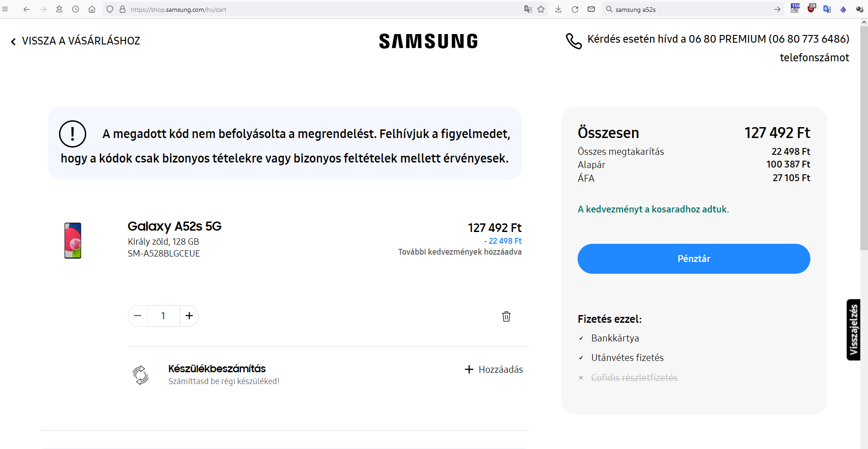Image resolution: width=868 pixels, height=449 pixels.
Task: Click the page translate icon in address bar
Action: [x=528, y=9]
